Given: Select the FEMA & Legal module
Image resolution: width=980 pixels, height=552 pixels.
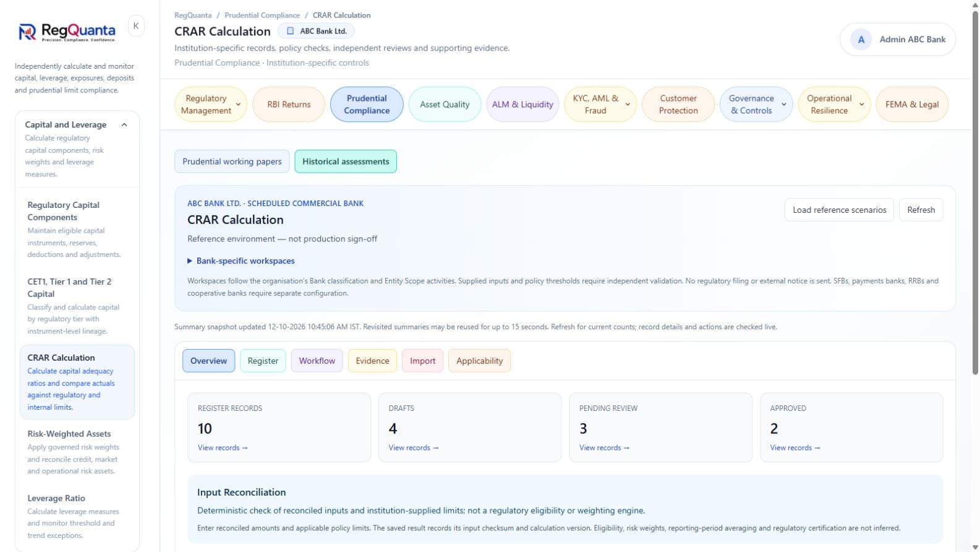Looking at the screenshot, I should point(912,105).
